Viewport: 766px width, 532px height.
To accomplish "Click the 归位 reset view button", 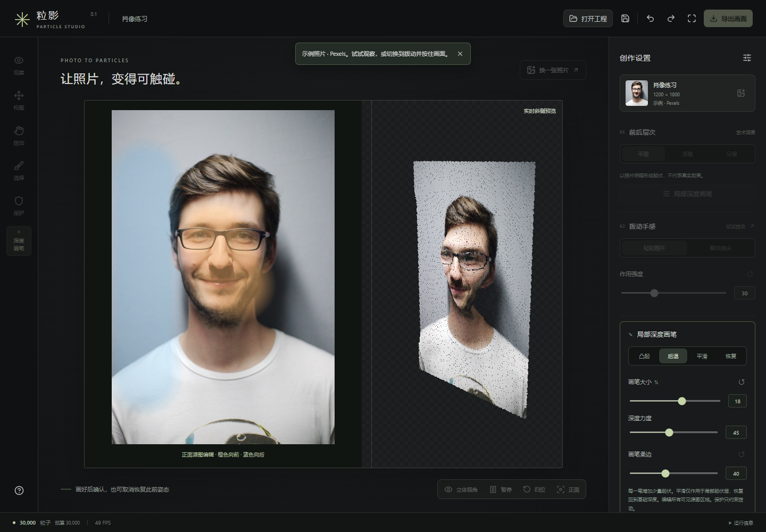I will point(534,489).
